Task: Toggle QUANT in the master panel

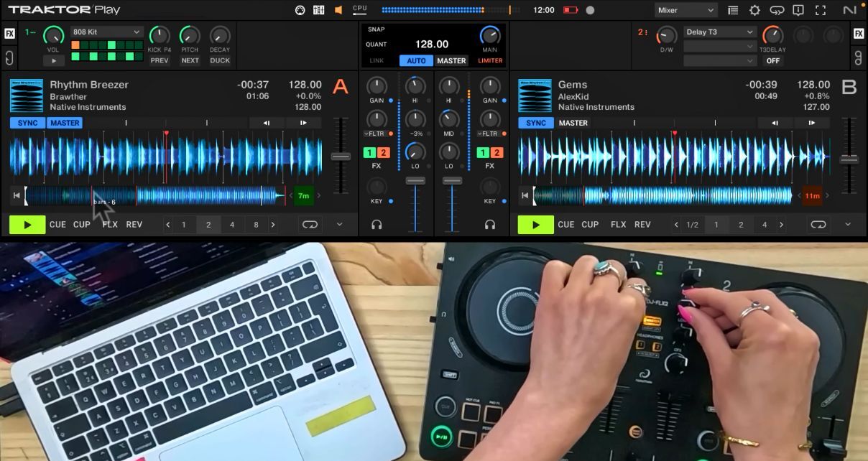Action: [377, 45]
